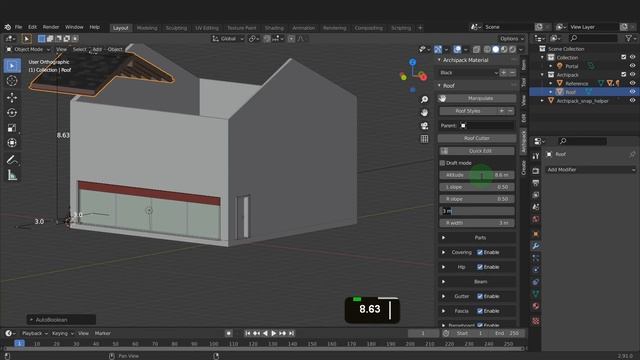640x360 pixels.
Task: Hide Archipack_snap_helper with eye icon
Action: coord(632,100)
